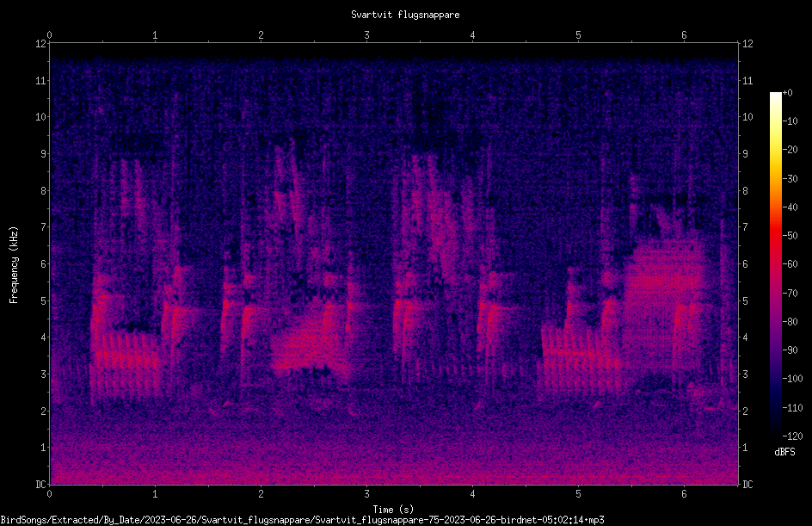This screenshot has width=812, height=526.
Task: Select the '-20' color scale value
Action: 790,150
